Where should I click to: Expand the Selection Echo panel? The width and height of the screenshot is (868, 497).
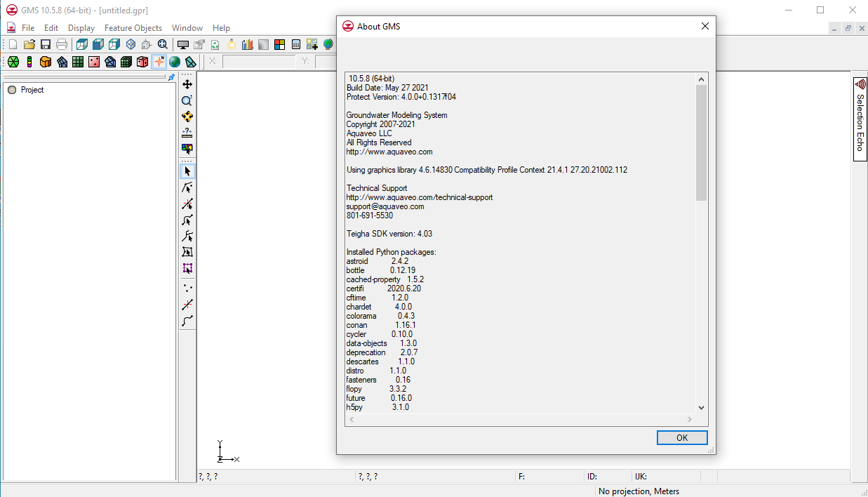tap(860, 119)
